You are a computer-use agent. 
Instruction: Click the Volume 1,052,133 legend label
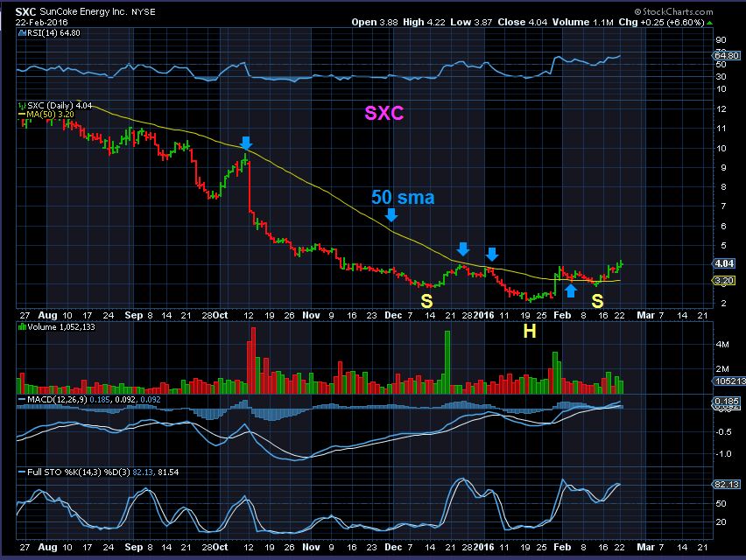(61, 327)
